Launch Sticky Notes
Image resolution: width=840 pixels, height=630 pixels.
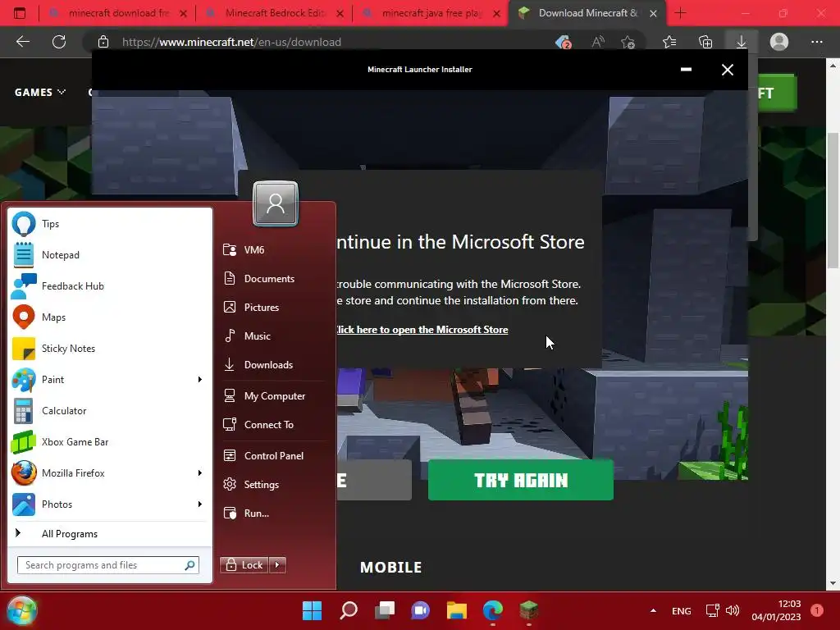pos(110,348)
